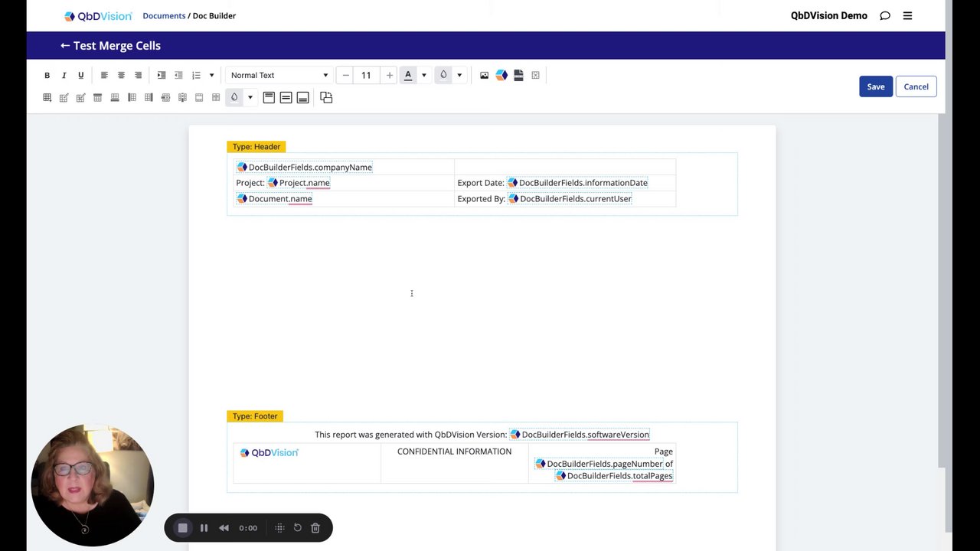
Task: Cancel editing the document
Action: click(916, 86)
